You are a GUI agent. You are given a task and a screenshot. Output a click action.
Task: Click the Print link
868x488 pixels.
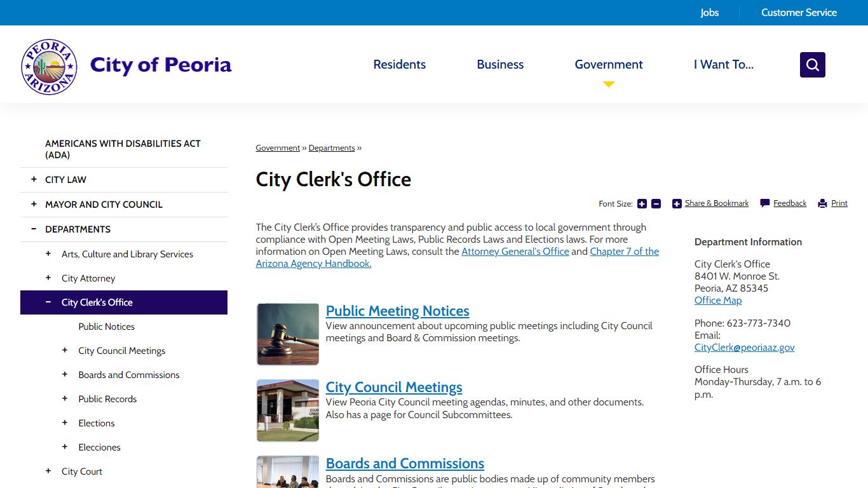click(839, 203)
